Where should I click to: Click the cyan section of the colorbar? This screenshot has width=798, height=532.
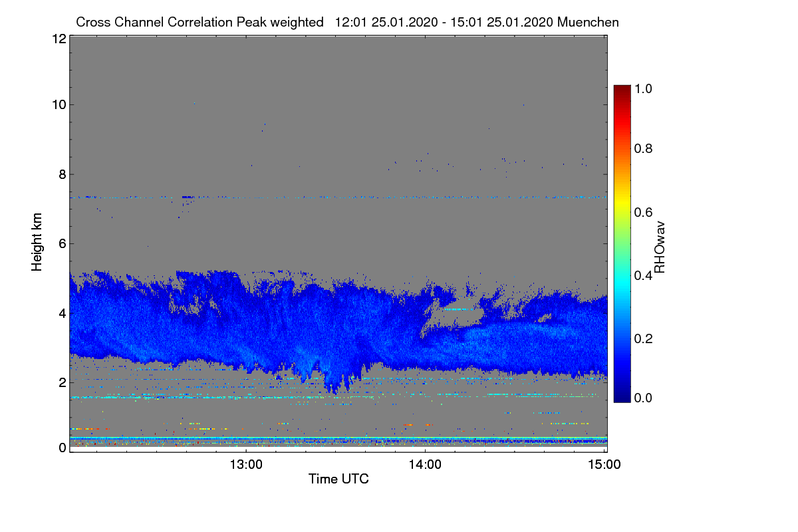(621, 283)
